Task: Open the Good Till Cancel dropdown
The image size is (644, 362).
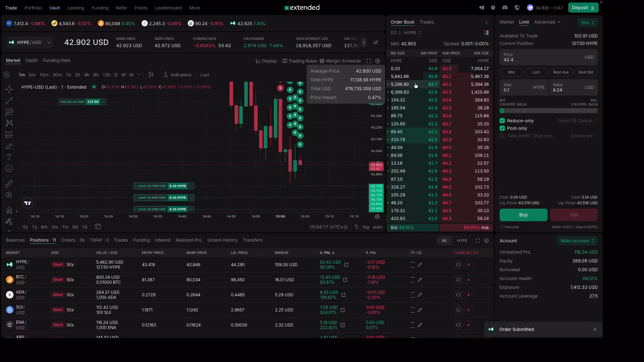Action: 577,121
